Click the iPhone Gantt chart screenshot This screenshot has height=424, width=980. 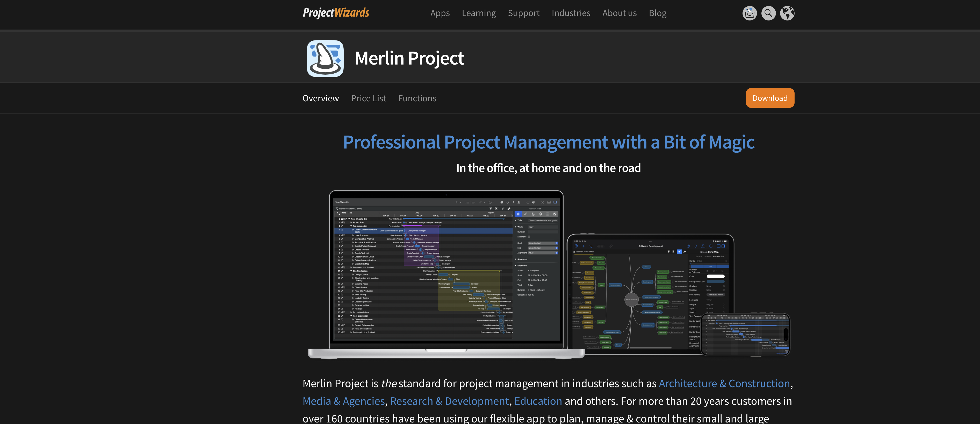[745, 334]
